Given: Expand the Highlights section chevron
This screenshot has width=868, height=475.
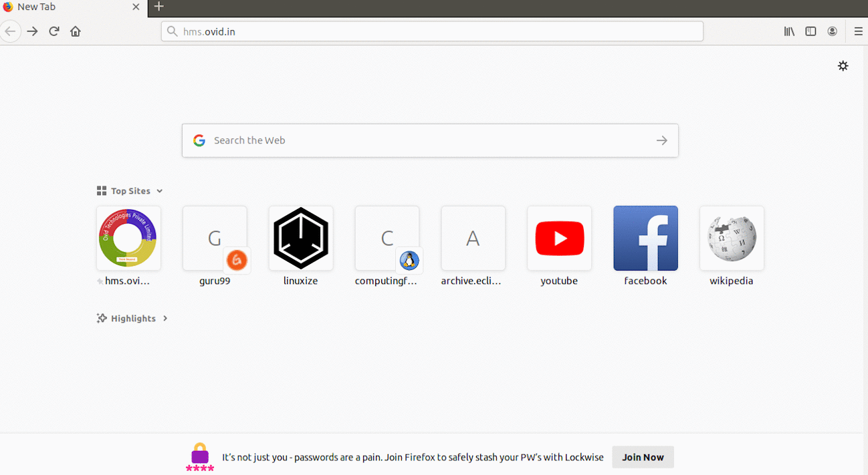Looking at the screenshot, I should [x=165, y=319].
